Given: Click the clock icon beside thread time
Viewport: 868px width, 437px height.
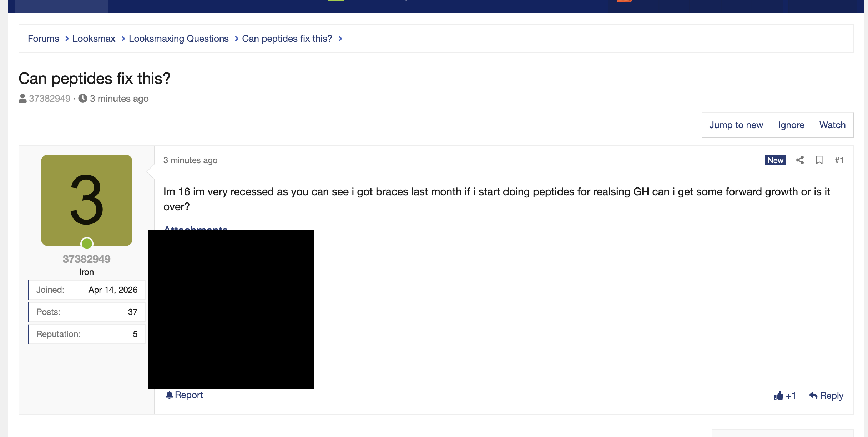Looking at the screenshot, I should click(83, 98).
